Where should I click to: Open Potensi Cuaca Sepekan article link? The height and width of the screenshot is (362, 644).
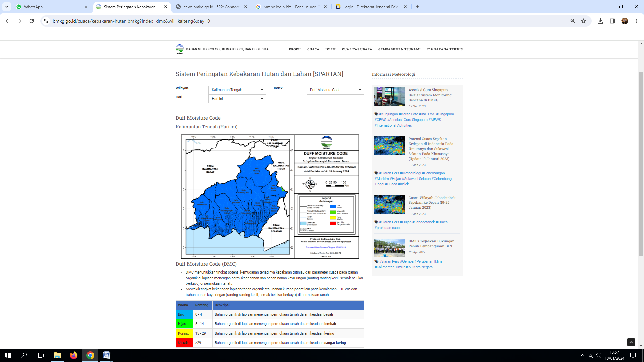(x=431, y=149)
